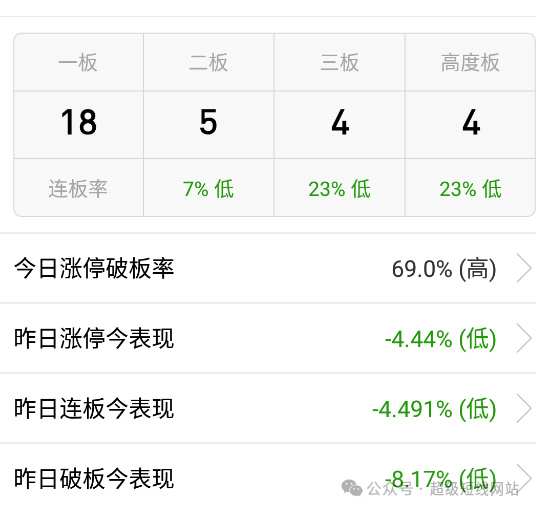
Task: Select the 三板 column header
Action: coord(340,63)
